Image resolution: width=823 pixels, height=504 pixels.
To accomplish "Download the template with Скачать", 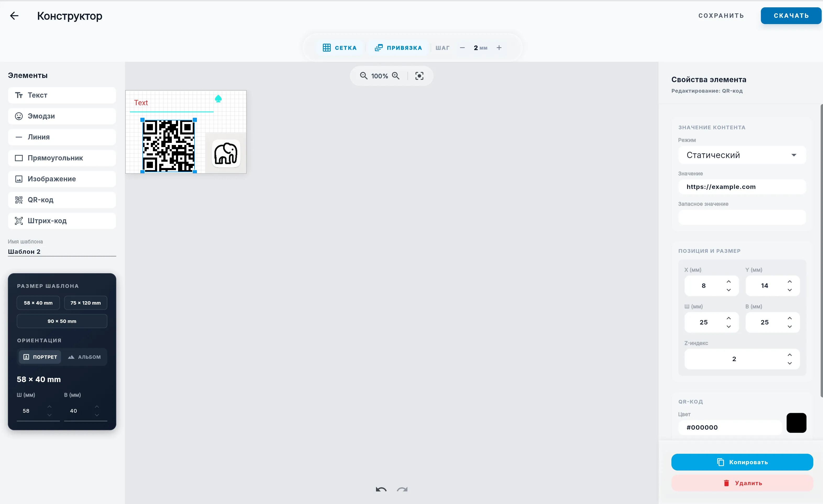I will (x=791, y=16).
